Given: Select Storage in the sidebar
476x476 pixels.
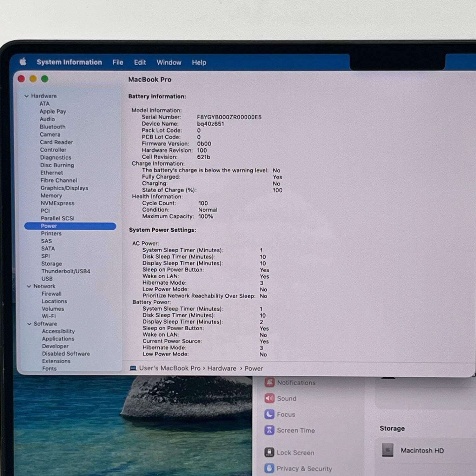Looking at the screenshot, I should pyautogui.click(x=51, y=264).
